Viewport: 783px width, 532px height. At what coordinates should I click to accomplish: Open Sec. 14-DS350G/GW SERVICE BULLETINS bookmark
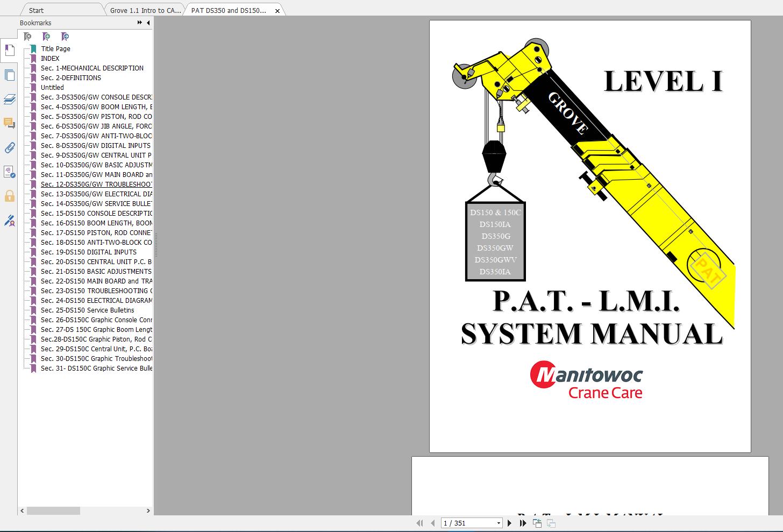click(x=96, y=203)
